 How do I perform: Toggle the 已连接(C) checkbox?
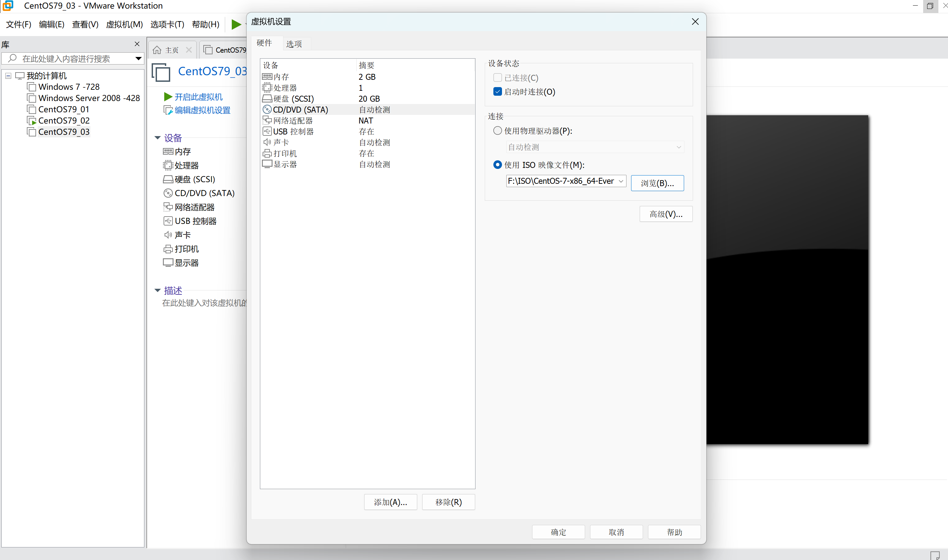(x=498, y=78)
